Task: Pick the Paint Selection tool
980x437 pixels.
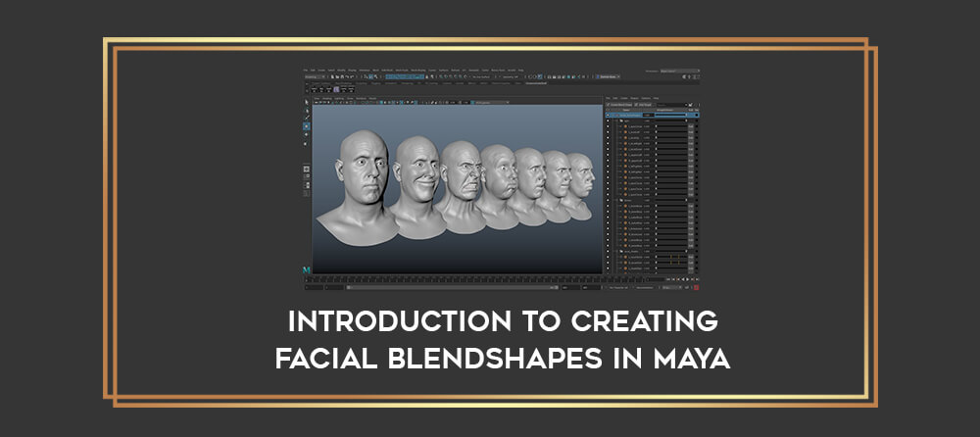Action: pyautogui.click(x=307, y=118)
